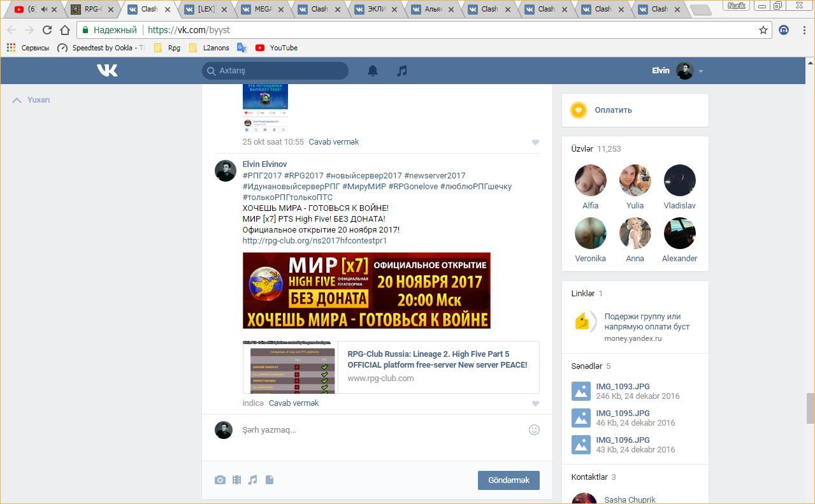Reload the page
Screen dimensions: 815x504
tap(47, 30)
